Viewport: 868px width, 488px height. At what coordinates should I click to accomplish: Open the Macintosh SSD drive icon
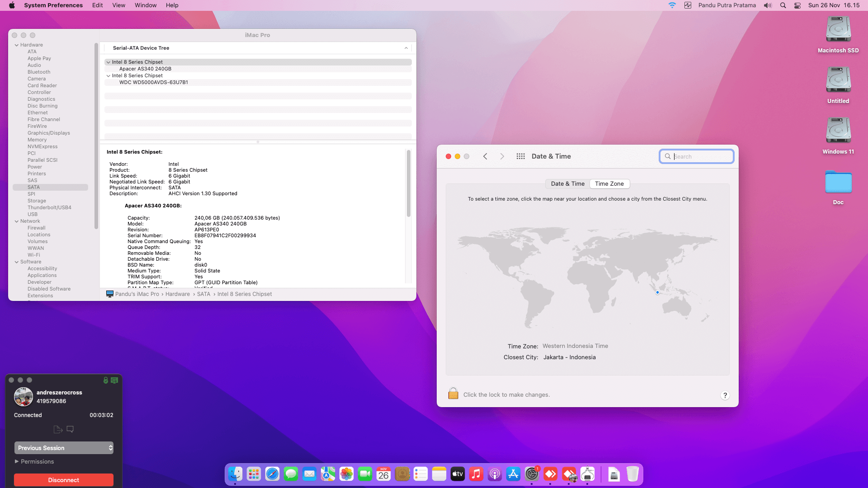[x=838, y=29]
